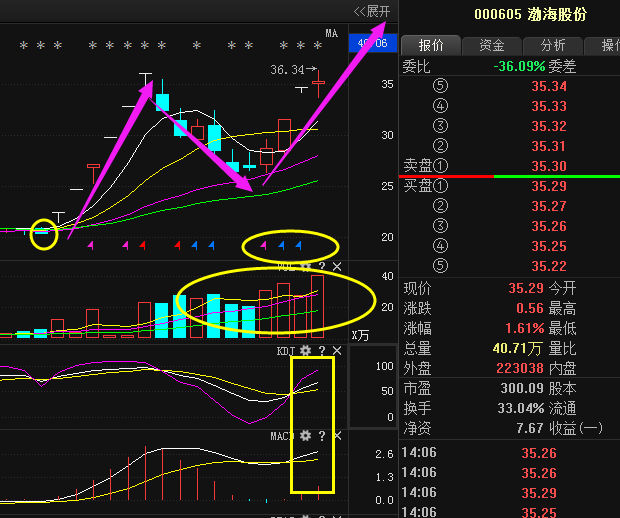Click the 内盘 label
The image size is (620, 518).
[x=562, y=368]
